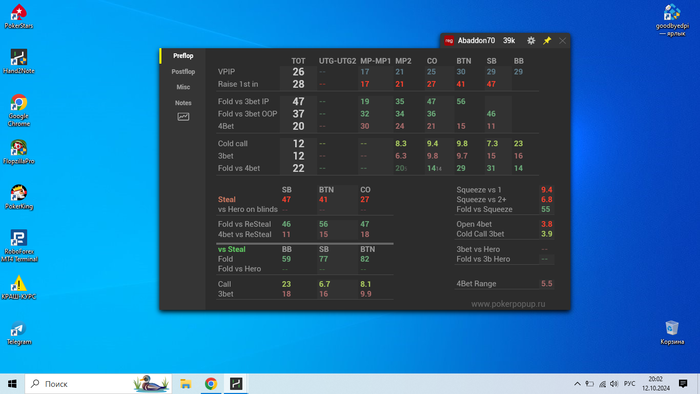Pin the Abaddon70 popup window
Image resolution: width=700 pixels, height=394 pixels.
547,41
